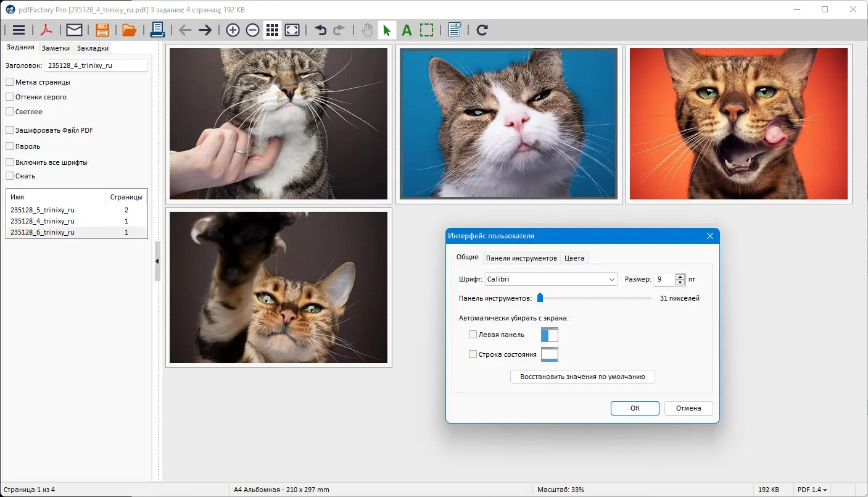Click the notes page icon in the toolbar
868x497 pixels.
click(x=455, y=30)
